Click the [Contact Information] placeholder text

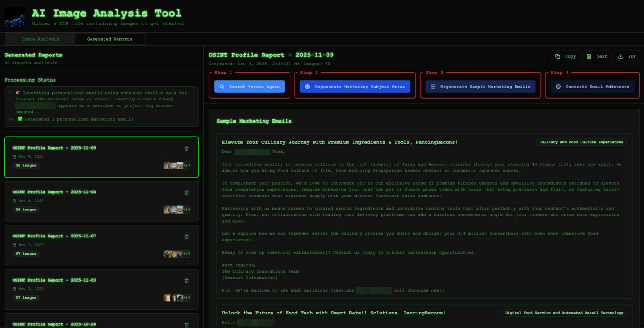coord(249,278)
